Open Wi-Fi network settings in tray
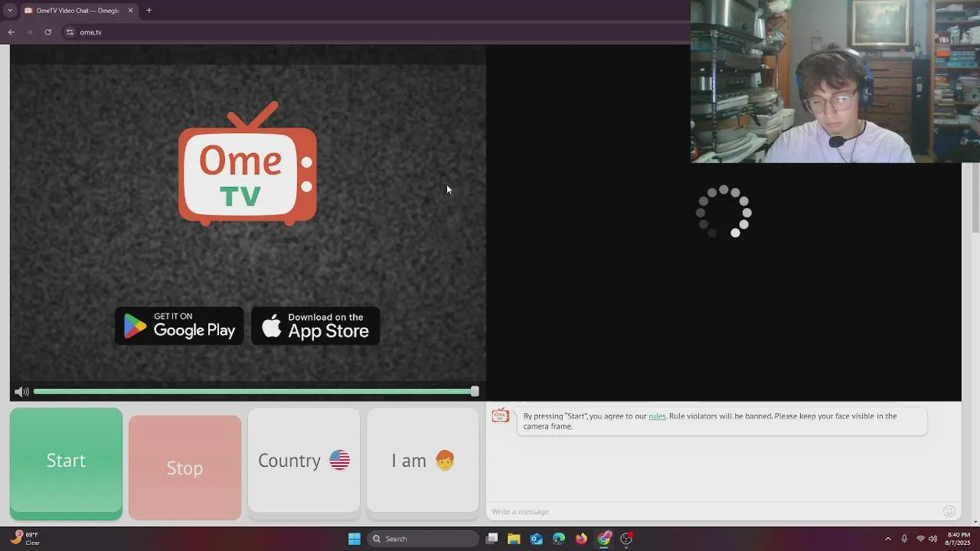Screen dimensions: 980x551 click(920, 539)
